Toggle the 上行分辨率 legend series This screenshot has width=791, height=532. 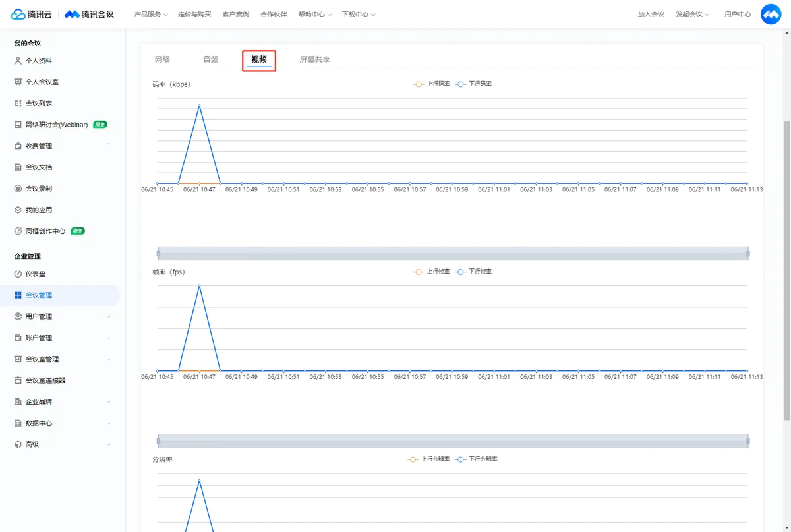[428, 459]
